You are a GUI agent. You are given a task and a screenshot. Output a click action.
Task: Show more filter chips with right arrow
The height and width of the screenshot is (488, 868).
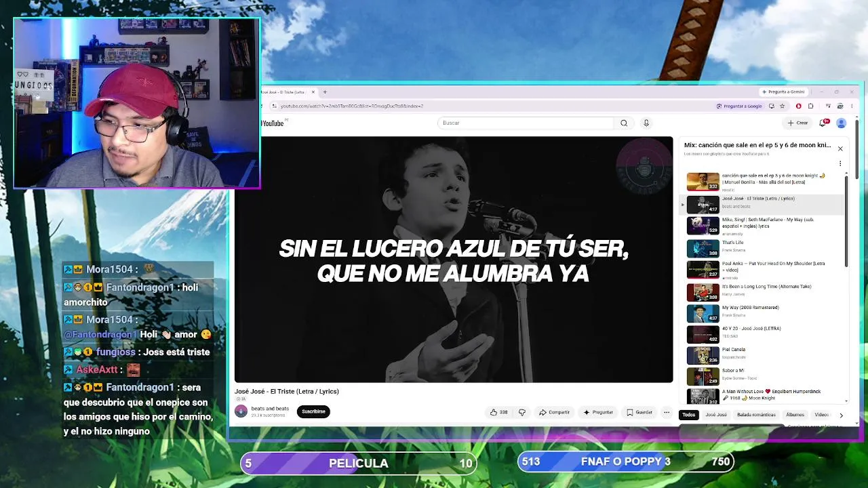(841, 415)
